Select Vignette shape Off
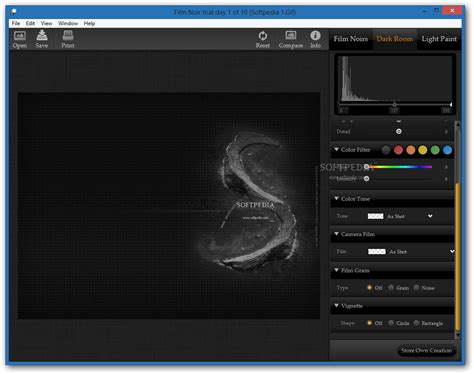 (369, 323)
